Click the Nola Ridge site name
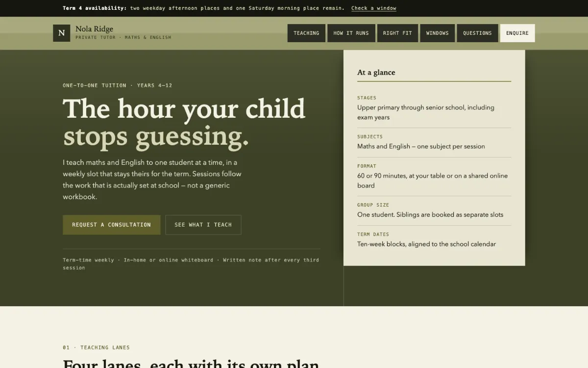 click(94, 29)
